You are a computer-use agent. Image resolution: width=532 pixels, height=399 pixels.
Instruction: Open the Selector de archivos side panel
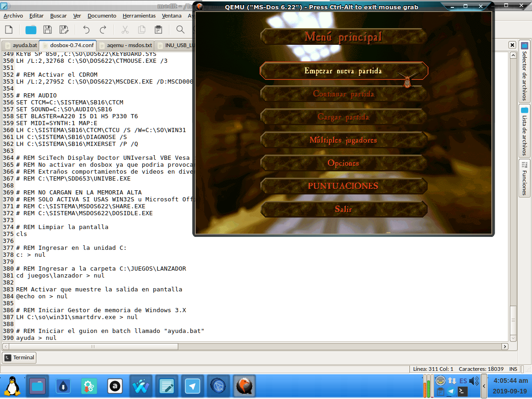(x=524, y=71)
